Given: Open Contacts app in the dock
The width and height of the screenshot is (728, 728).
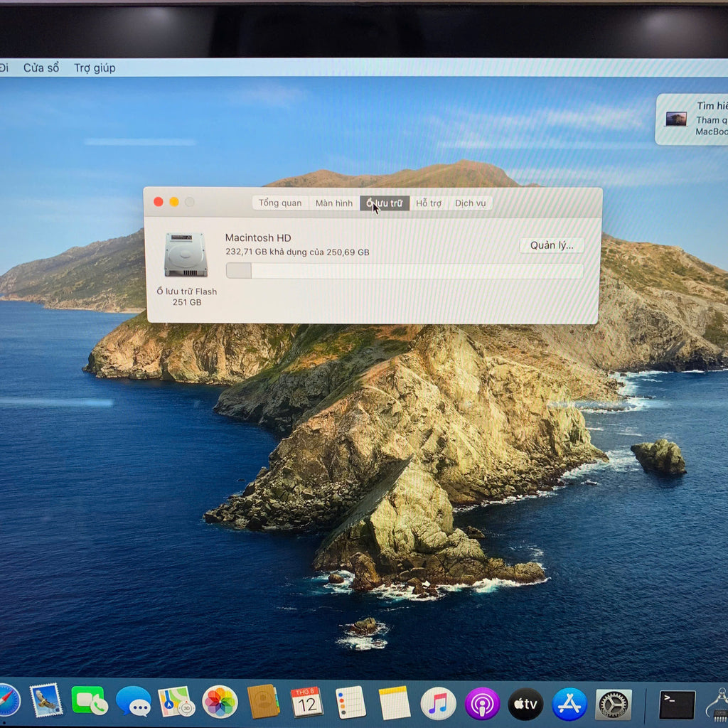Looking at the screenshot, I should coord(263,702).
